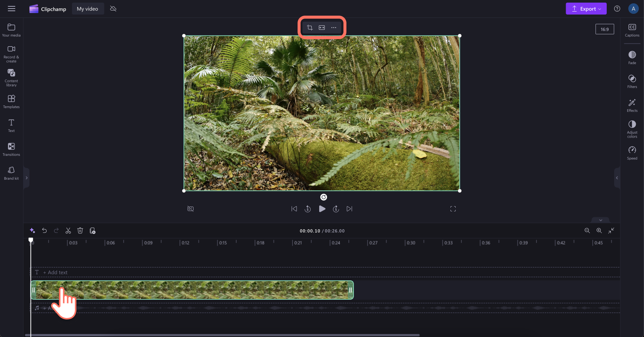This screenshot has height=337, width=644.
Task: Select the Crop tool above the preview
Action: tap(310, 27)
